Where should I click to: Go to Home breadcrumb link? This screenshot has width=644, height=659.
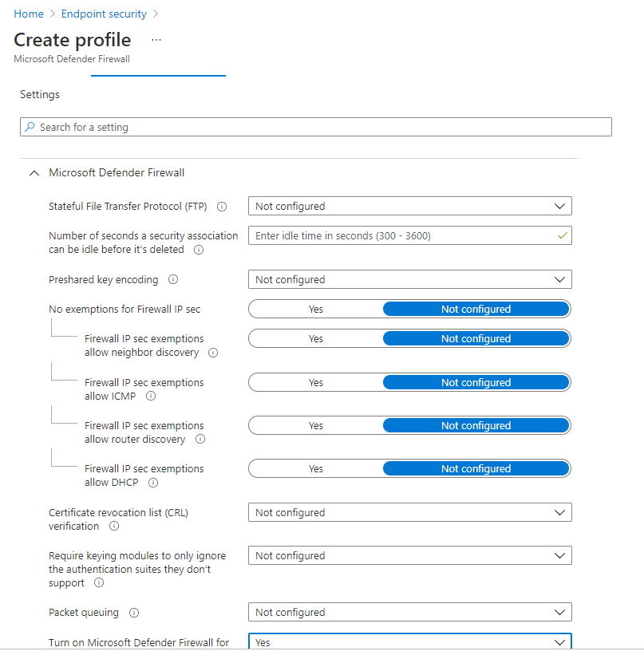click(x=29, y=14)
